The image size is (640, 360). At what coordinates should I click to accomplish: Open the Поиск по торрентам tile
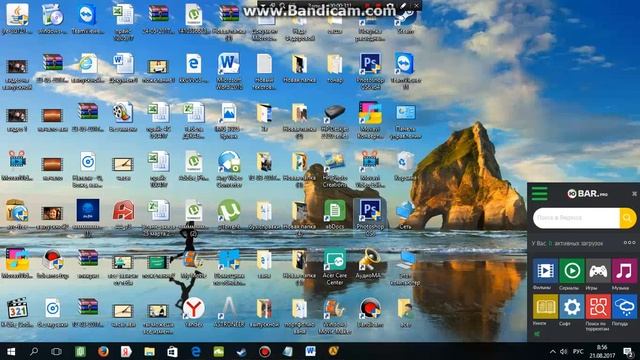[598, 307]
